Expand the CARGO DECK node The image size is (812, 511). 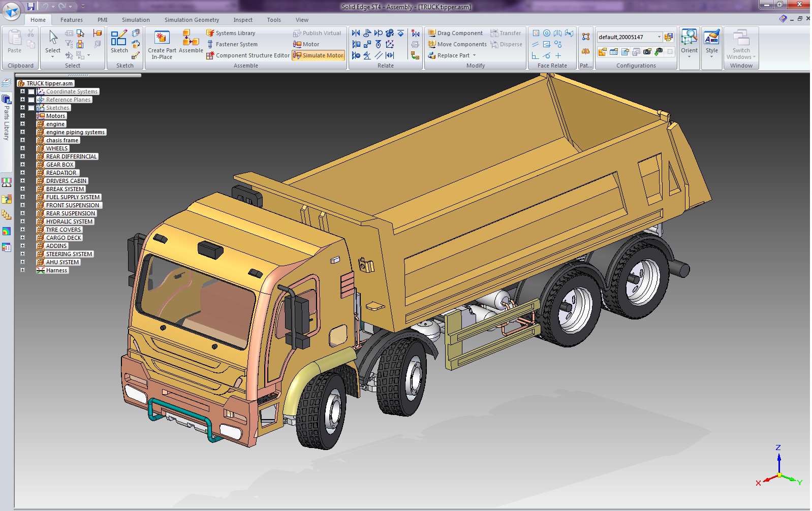(x=22, y=238)
